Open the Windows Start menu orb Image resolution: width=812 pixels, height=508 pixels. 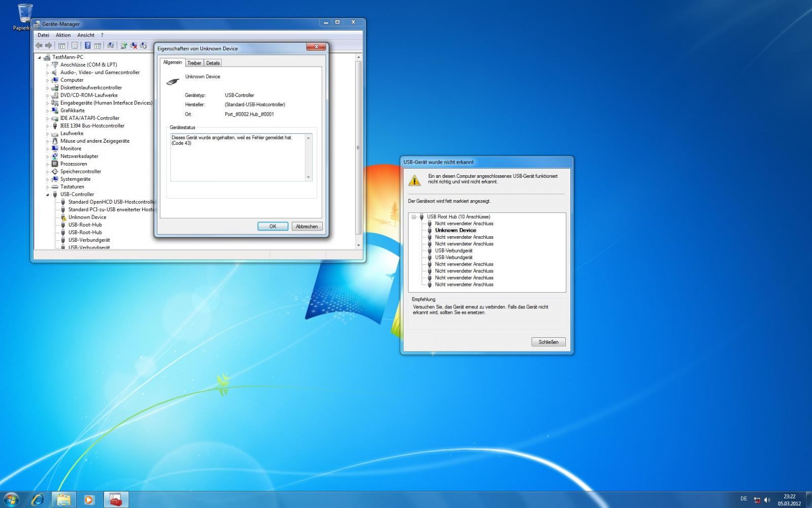11,499
